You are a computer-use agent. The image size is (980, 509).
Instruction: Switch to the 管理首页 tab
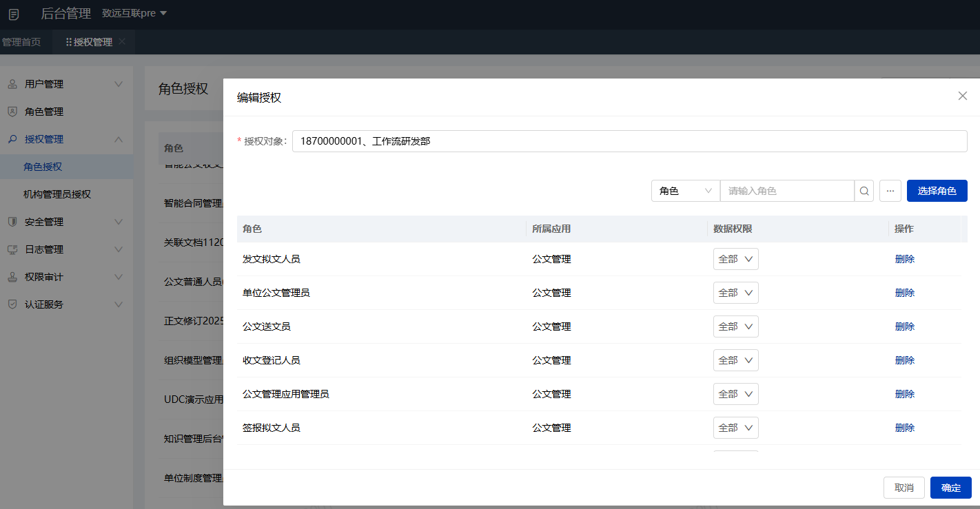click(x=21, y=42)
